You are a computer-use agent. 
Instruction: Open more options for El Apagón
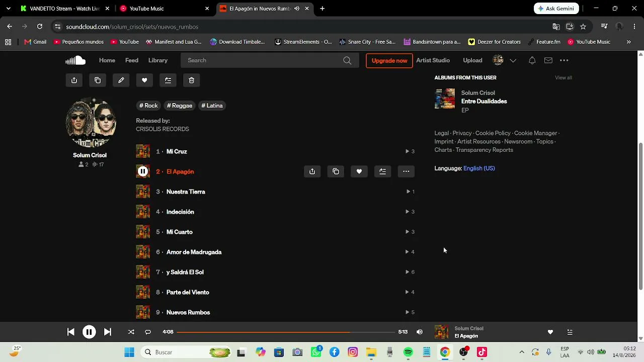pos(406,171)
